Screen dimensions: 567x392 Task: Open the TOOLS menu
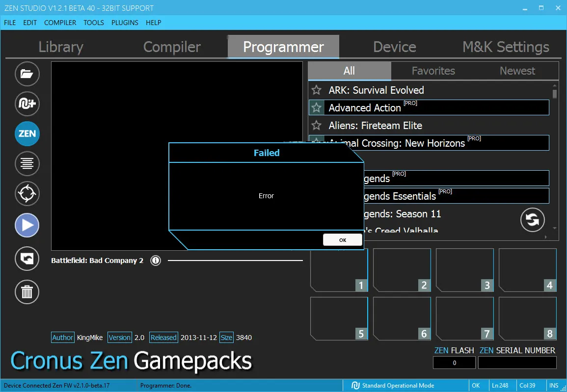(93, 23)
